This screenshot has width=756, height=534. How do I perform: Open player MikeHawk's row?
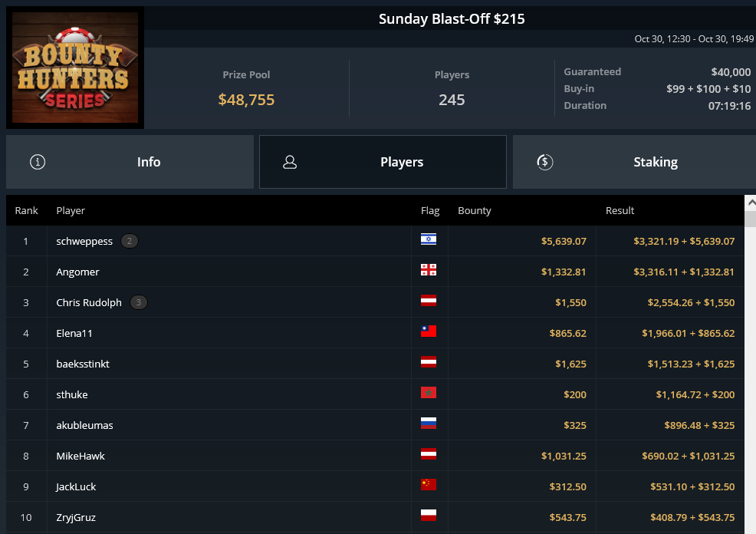[375, 456]
